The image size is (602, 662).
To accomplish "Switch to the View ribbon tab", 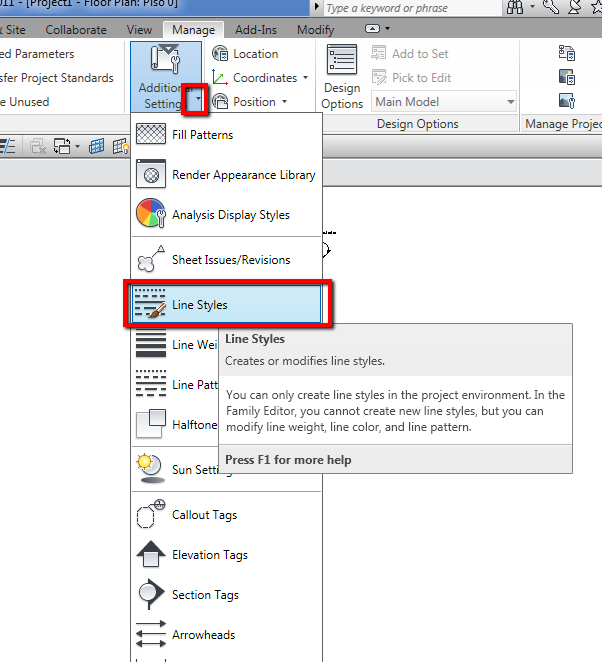I will click(x=139, y=30).
